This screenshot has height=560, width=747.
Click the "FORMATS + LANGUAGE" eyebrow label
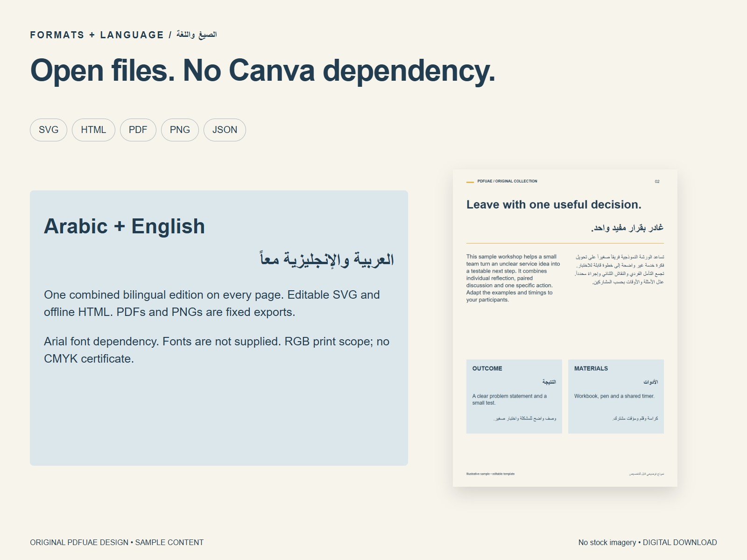(97, 35)
